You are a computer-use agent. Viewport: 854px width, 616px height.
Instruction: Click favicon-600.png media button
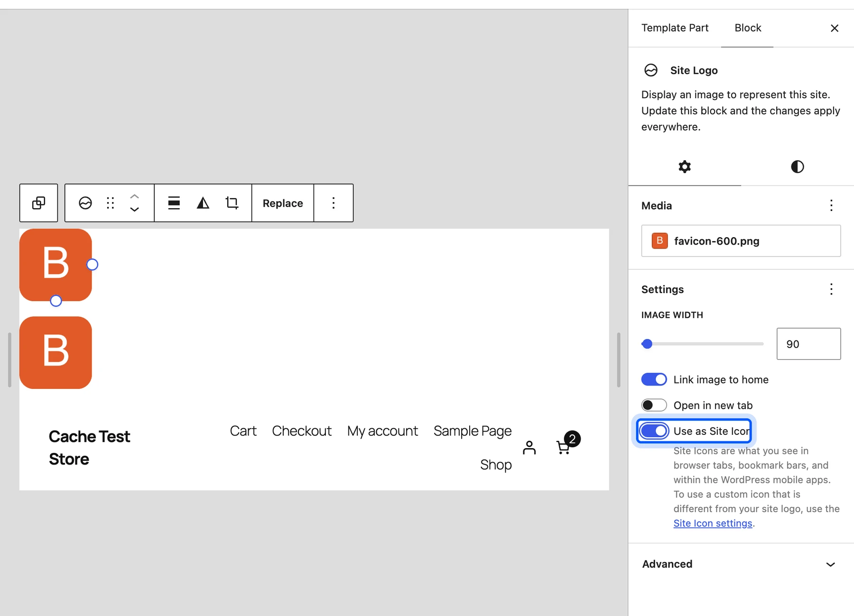point(741,241)
